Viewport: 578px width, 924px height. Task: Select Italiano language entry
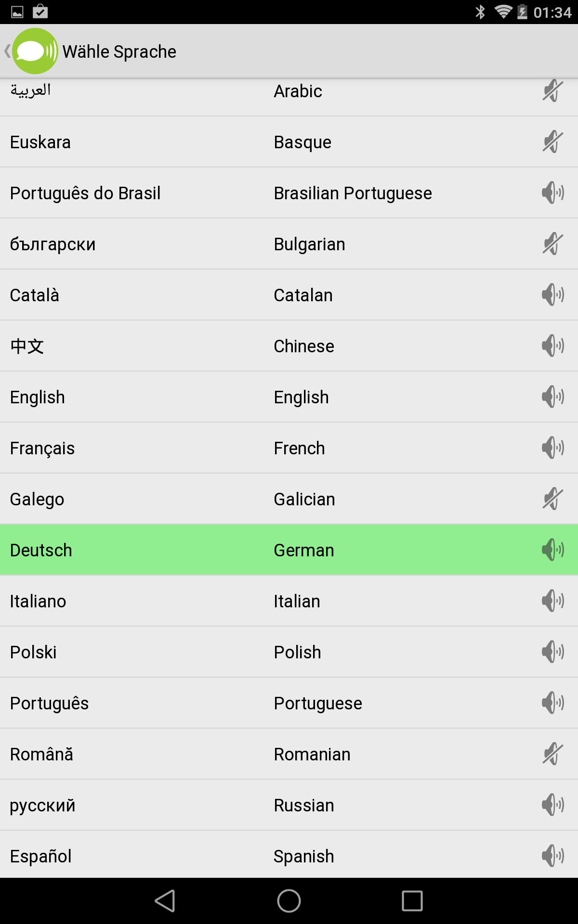[289, 601]
